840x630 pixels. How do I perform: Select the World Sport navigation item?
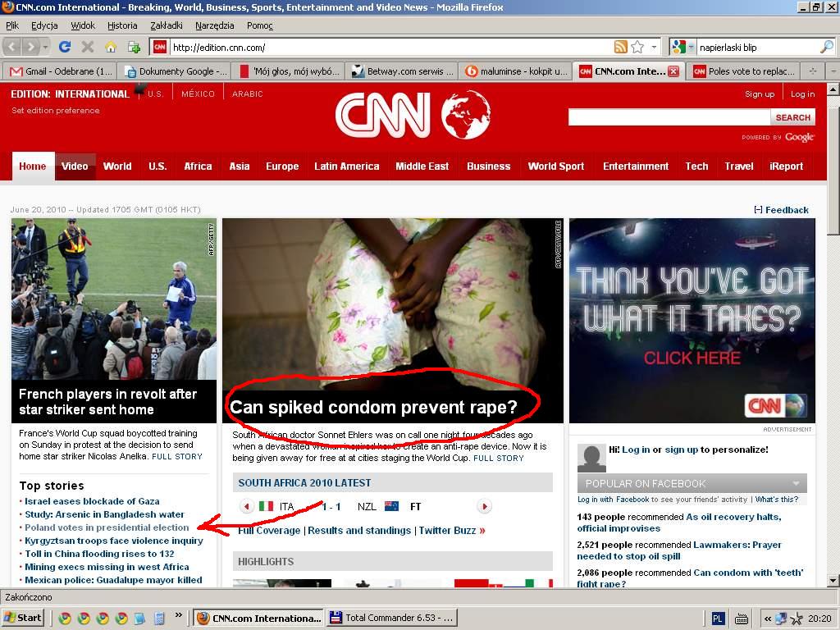(x=556, y=166)
